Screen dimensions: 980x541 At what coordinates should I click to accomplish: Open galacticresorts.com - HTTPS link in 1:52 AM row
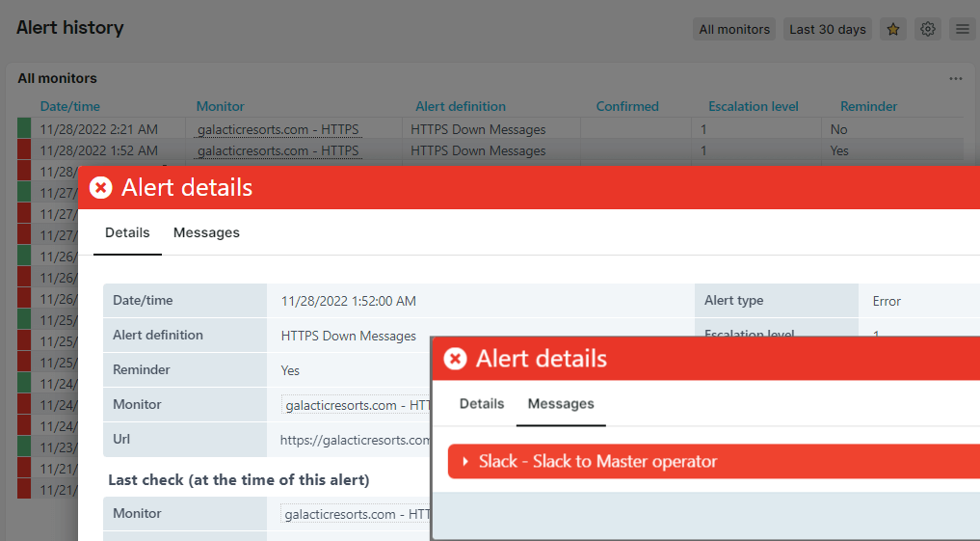pyautogui.click(x=278, y=150)
